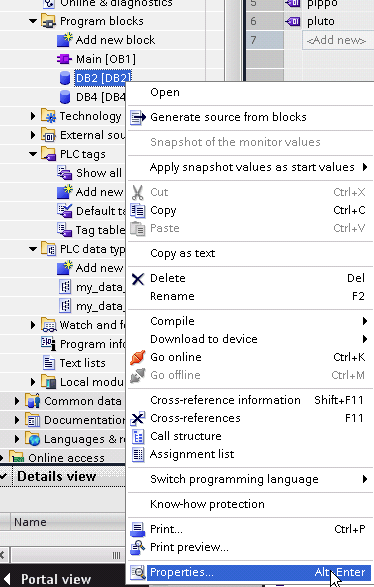Click the Details view horizontal scrollbar

click(63, 555)
